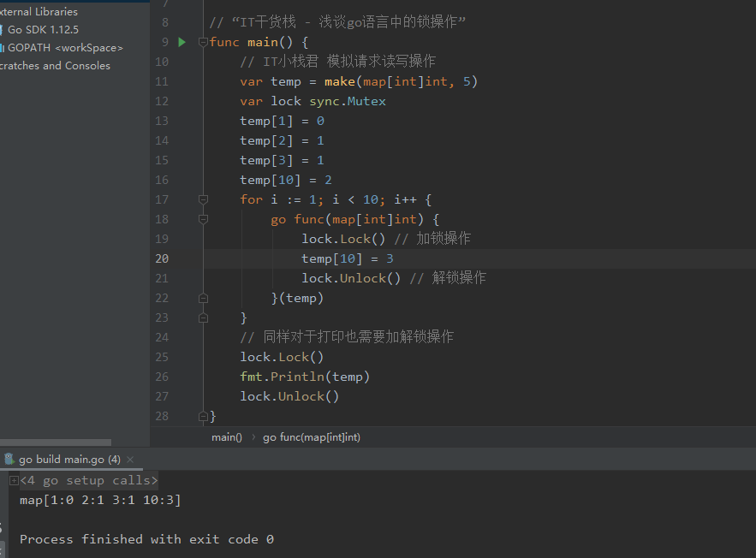Click 'temp[10] = 2' on line 16
Viewport: 756px width, 558px height.
click(286, 181)
